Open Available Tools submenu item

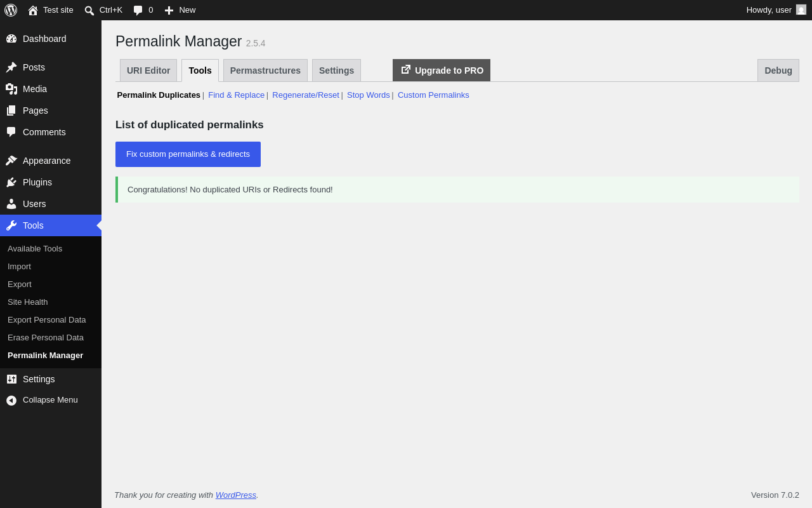pyautogui.click(x=35, y=249)
